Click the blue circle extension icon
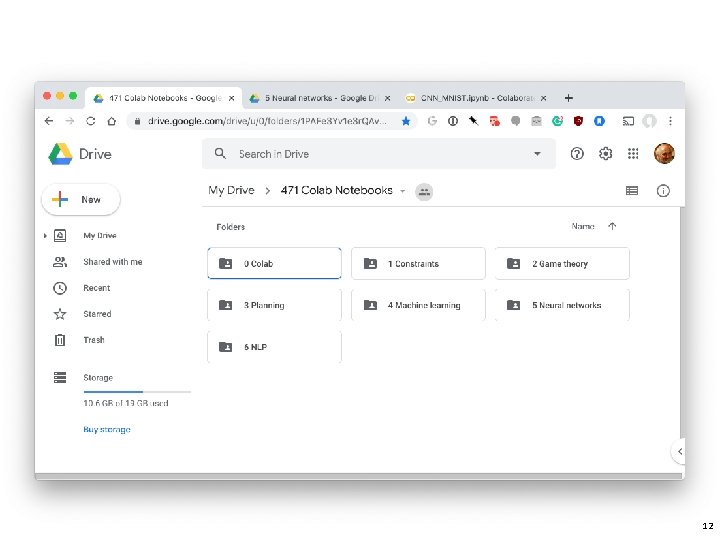The image size is (720, 540). point(599,121)
